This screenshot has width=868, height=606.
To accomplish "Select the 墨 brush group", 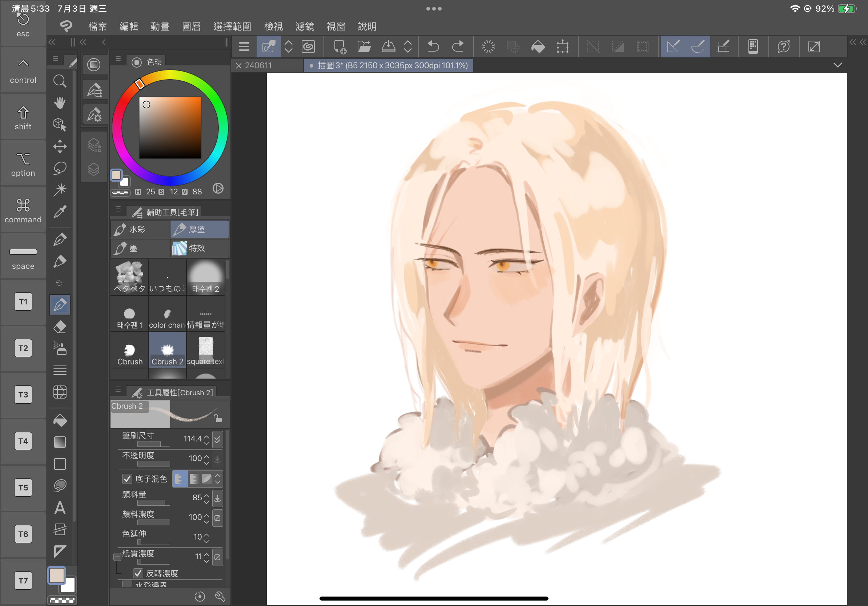I will point(140,248).
